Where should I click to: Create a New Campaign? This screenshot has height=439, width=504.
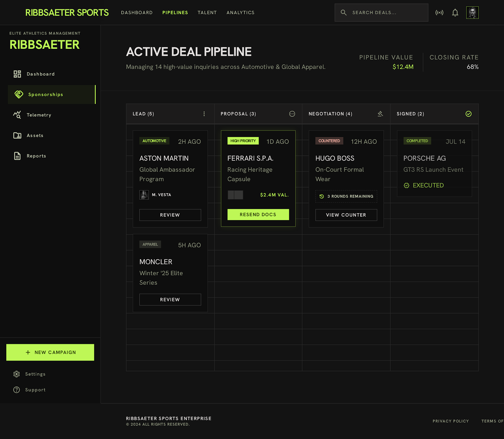[50, 352]
